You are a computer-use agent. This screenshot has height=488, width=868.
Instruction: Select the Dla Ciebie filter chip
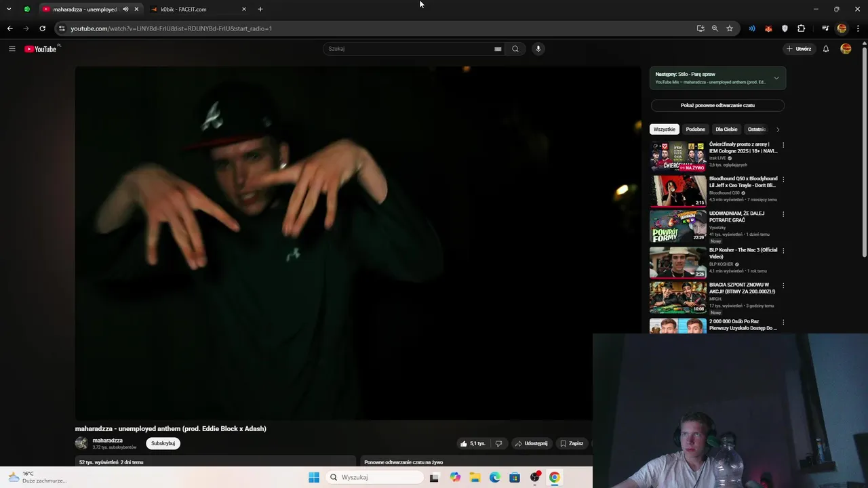[x=726, y=129]
